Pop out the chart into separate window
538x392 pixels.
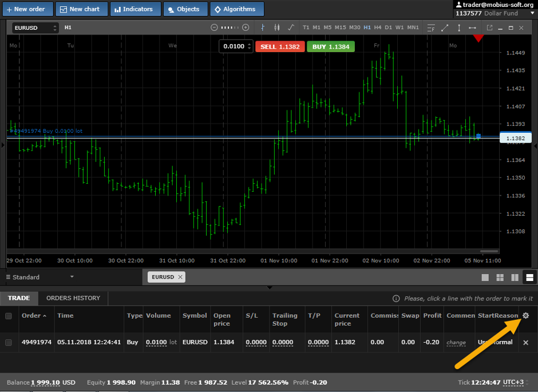(x=489, y=28)
